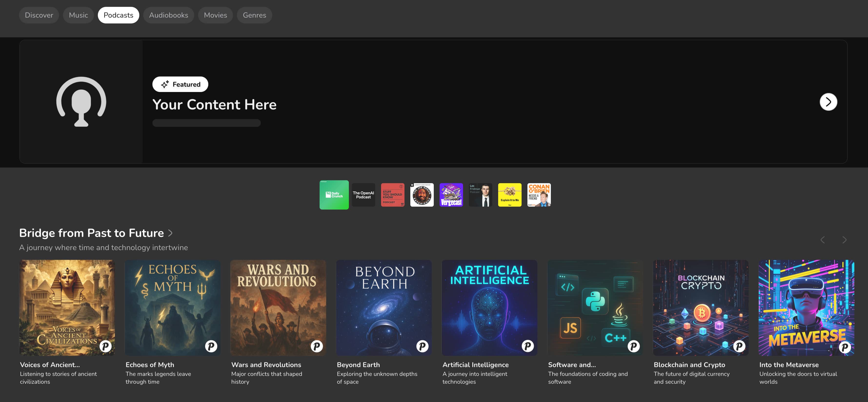This screenshot has height=402, width=868.
Task: Select The OpenAI Podcast thumbnail
Action: [363, 195]
